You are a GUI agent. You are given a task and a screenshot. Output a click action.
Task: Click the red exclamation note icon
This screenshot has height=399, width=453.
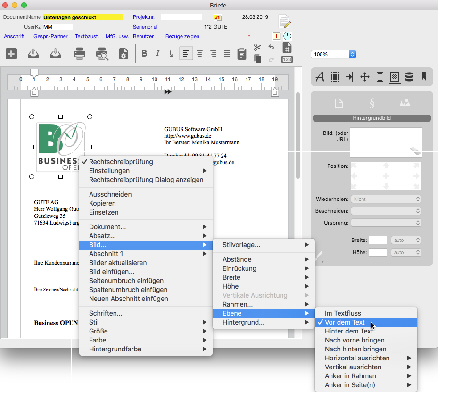[x=276, y=36]
